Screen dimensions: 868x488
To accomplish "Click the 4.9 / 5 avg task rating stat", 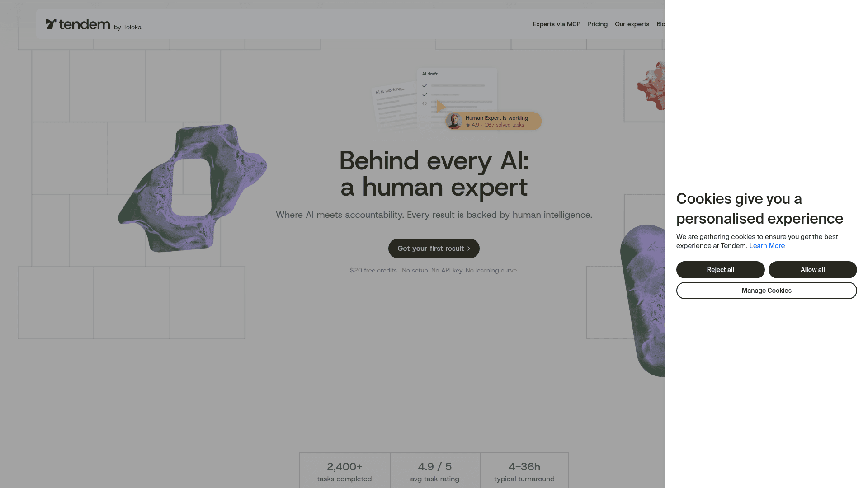I will click(x=435, y=472).
